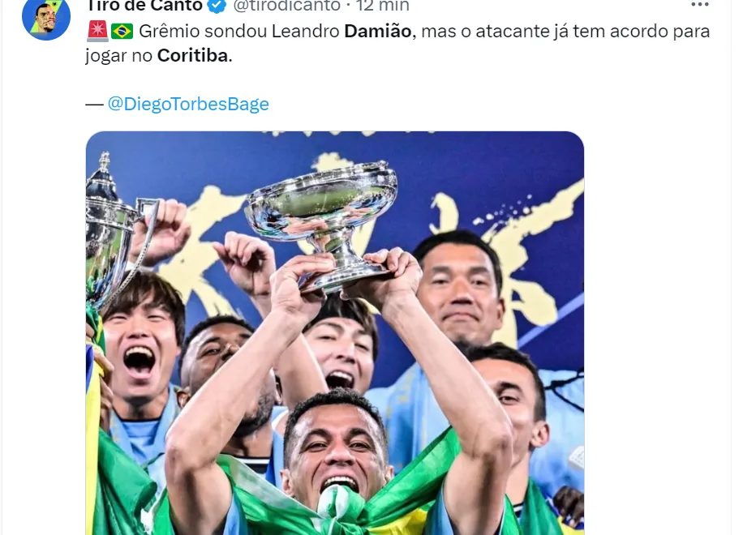Click the Tiro de Canto display name

[144, 6]
